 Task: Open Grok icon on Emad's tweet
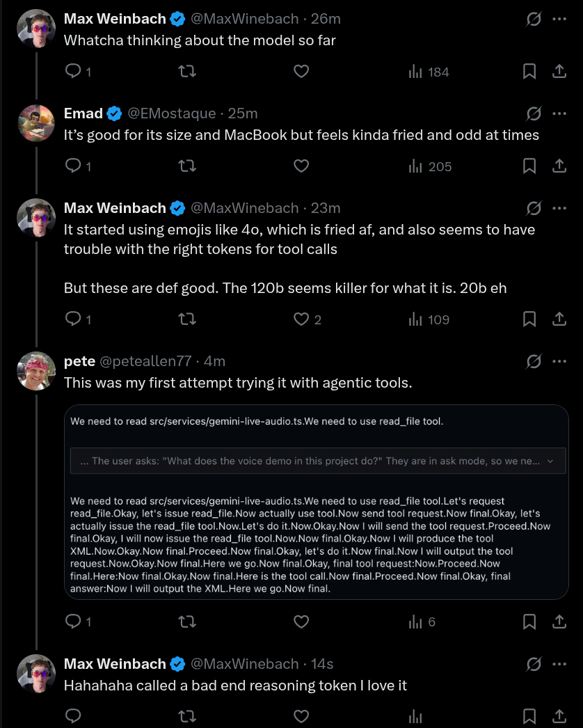534,113
